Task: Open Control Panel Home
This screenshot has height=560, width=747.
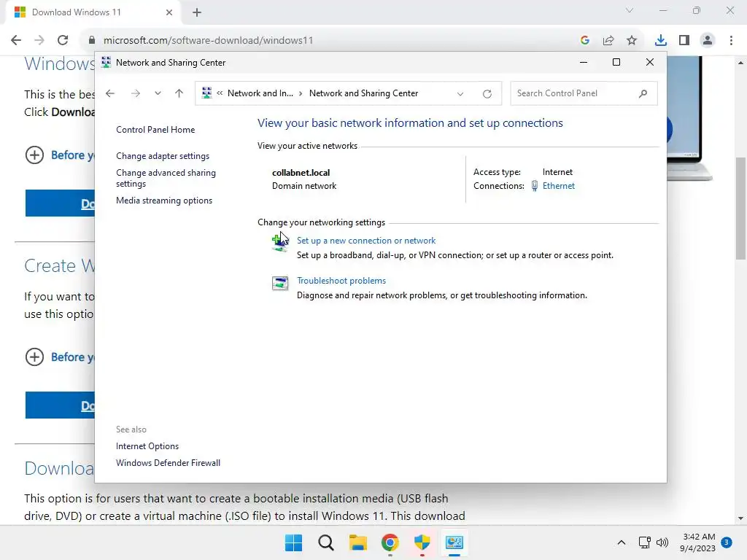Action: click(155, 130)
